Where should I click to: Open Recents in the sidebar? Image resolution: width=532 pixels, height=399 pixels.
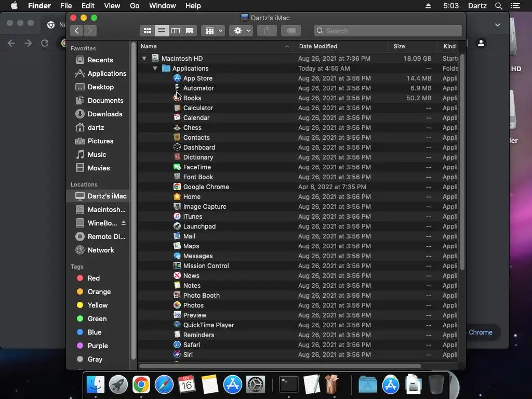(98, 60)
